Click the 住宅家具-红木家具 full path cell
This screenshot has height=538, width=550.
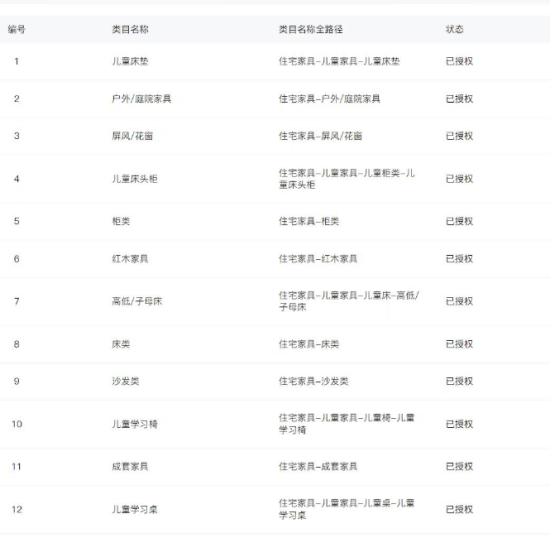[318, 259]
